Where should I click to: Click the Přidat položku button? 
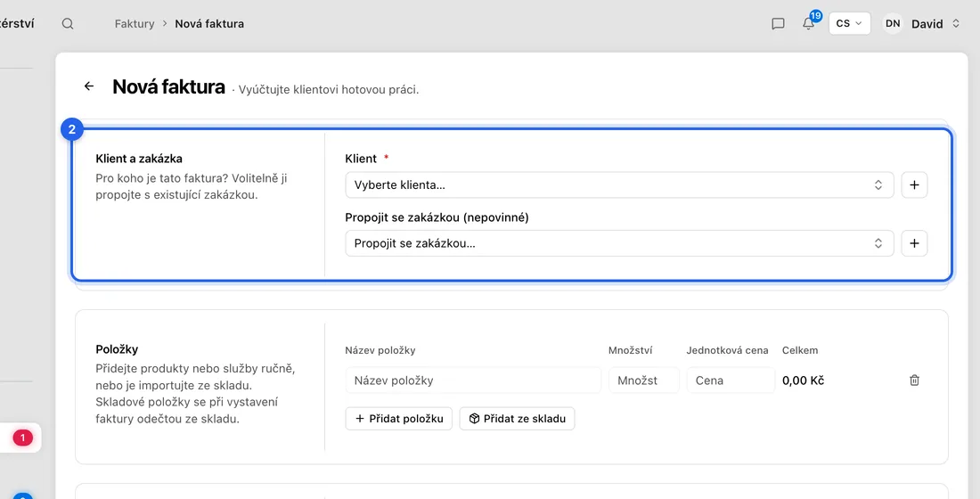coord(399,419)
